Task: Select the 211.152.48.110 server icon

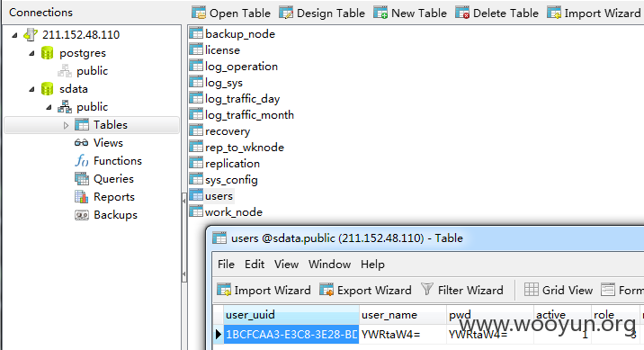Action: click(31, 34)
